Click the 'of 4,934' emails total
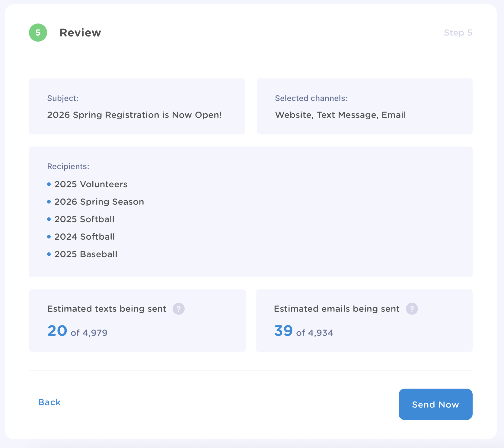Image resolution: width=504 pixels, height=448 pixels. click(x=315, y=333)
